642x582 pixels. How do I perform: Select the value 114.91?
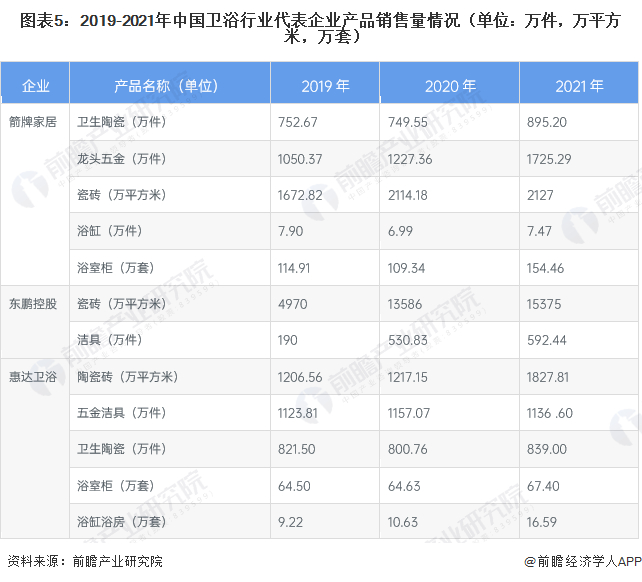click(294, 268)
